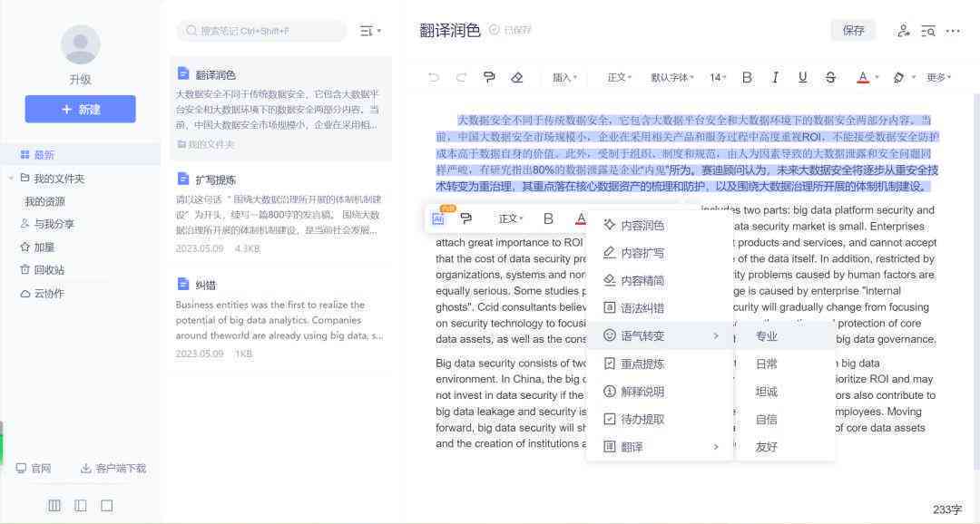Click the highlighter pen icon

click(x=898, y=77)
